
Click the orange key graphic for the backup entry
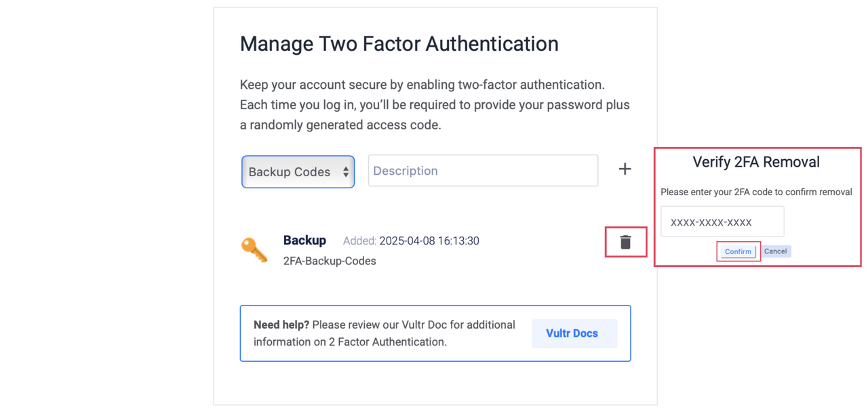(x=254, y=249)
